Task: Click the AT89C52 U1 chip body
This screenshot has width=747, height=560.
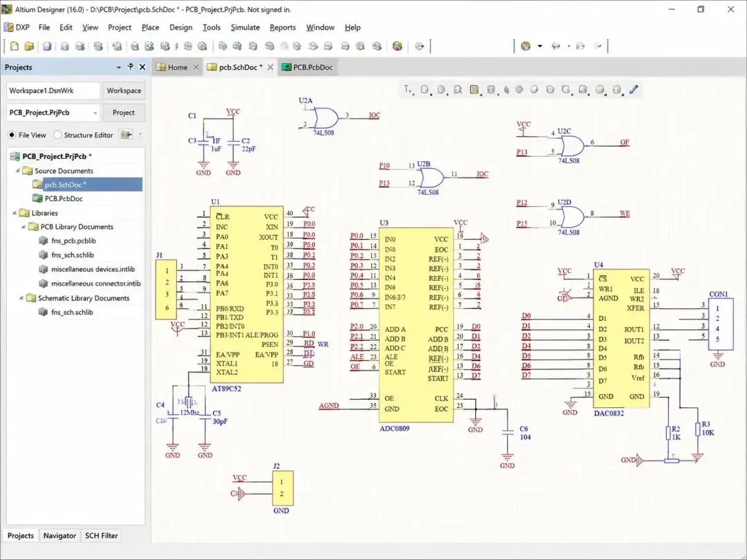Action: click(x=247, y=295)
